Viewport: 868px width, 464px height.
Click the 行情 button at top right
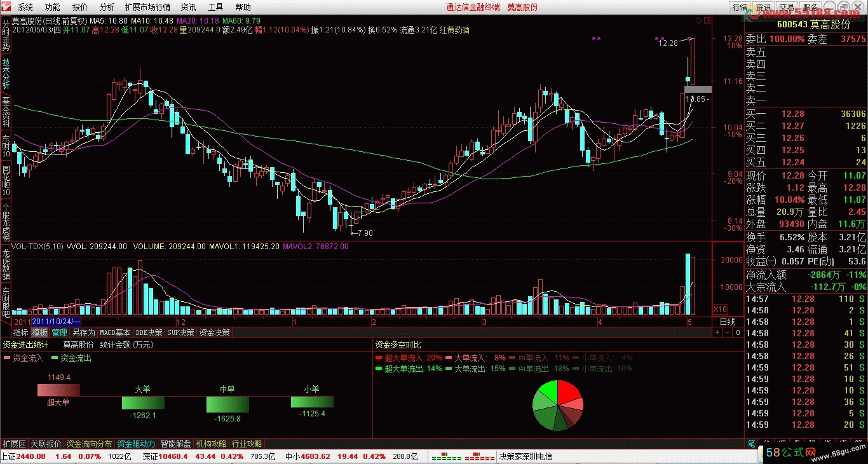tap(740, 7)
